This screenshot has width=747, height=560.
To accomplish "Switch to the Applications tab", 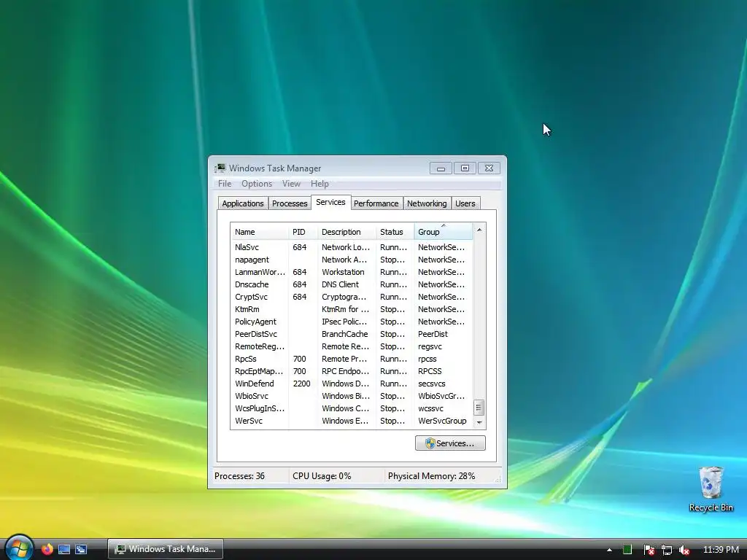I will (x=242, y=203).
